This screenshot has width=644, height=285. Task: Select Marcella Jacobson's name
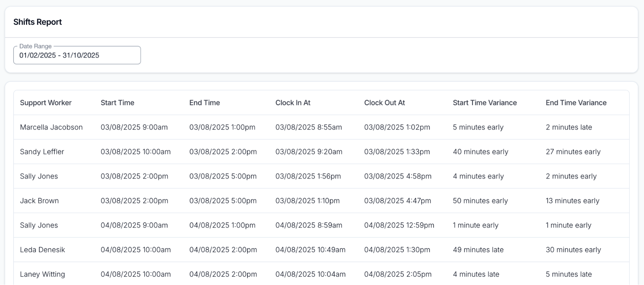coord(51,127)
